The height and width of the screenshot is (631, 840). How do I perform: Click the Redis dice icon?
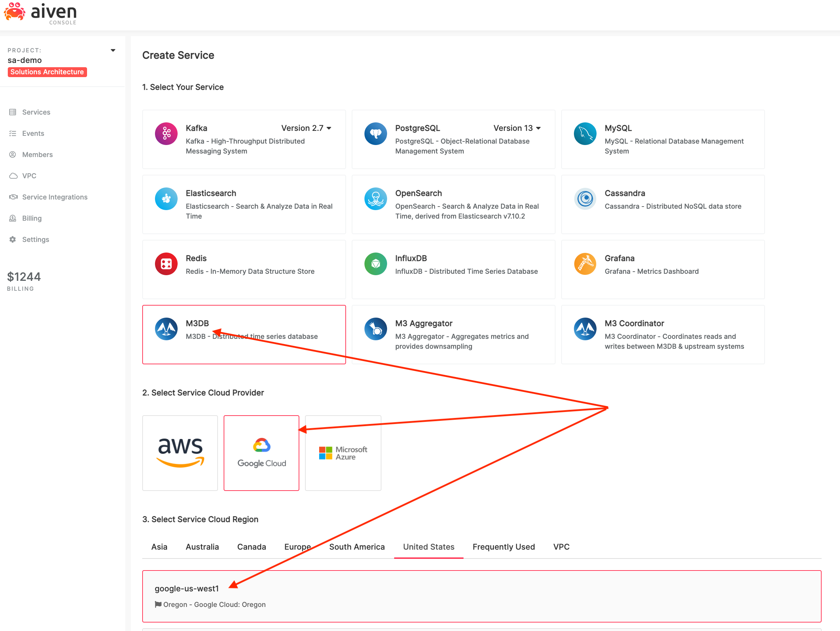coord(166,264)
